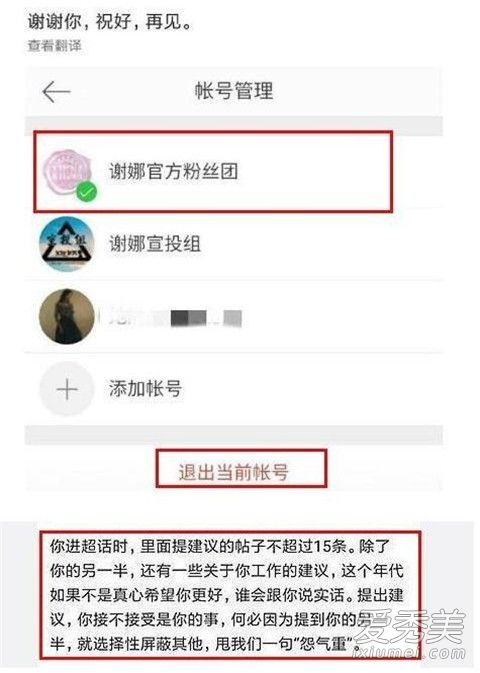Viewport: 480px width, 673px height.
Task: Tap the 爱秀美 watermark logo
Action: click(x=410, y=628)
